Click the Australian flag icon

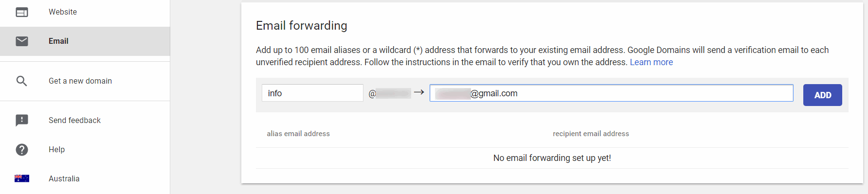click(x=22, y=178)
